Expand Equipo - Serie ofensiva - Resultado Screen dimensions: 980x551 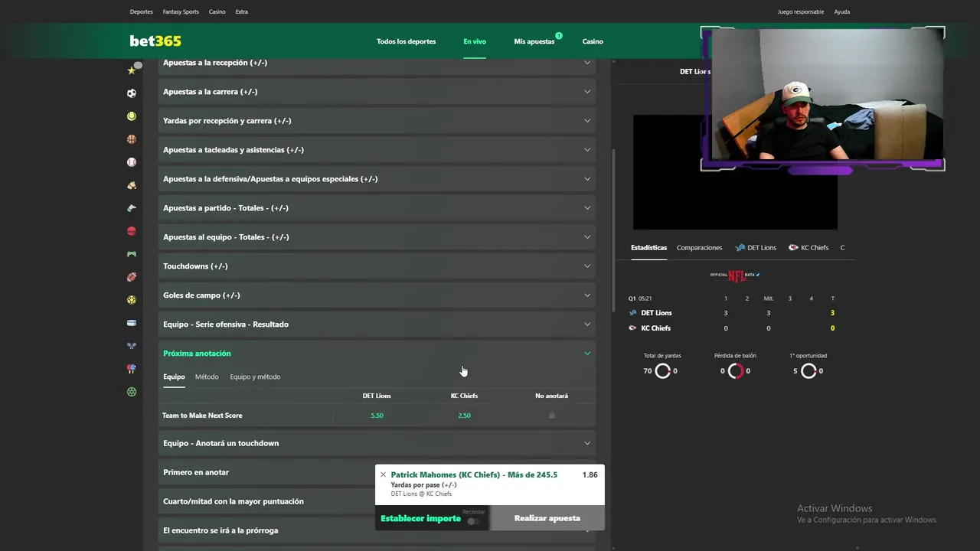pos(377,324)
